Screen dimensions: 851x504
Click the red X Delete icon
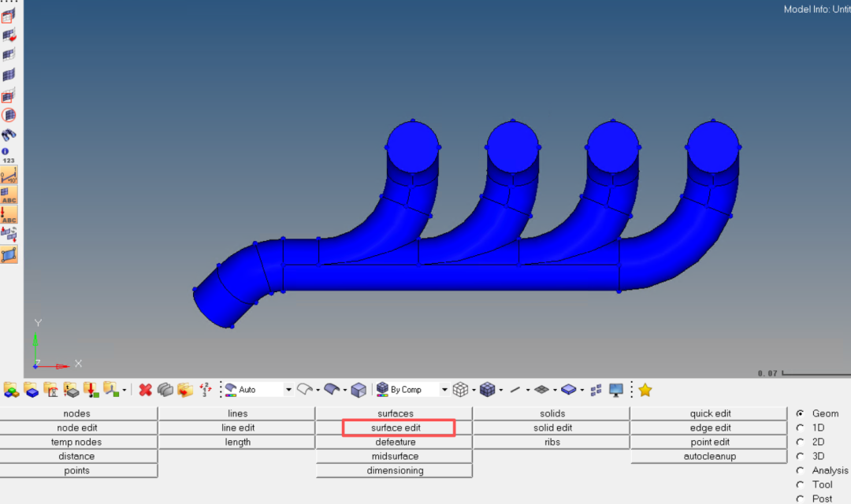pos(145,390)
